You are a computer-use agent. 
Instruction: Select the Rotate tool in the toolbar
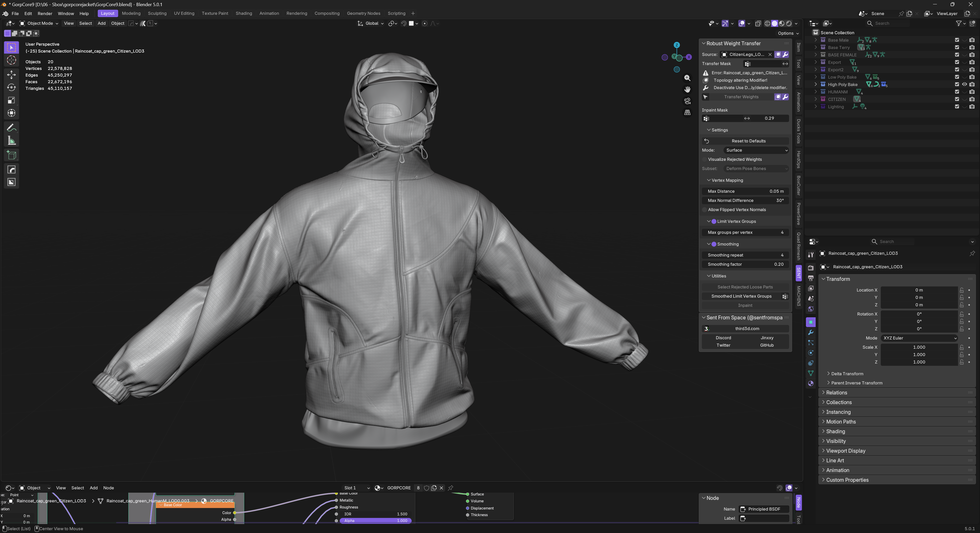(11, 87)
